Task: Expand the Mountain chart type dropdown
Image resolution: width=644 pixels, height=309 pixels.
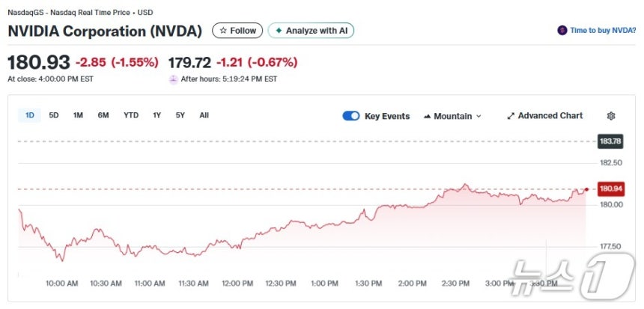Action: point(479,117)
